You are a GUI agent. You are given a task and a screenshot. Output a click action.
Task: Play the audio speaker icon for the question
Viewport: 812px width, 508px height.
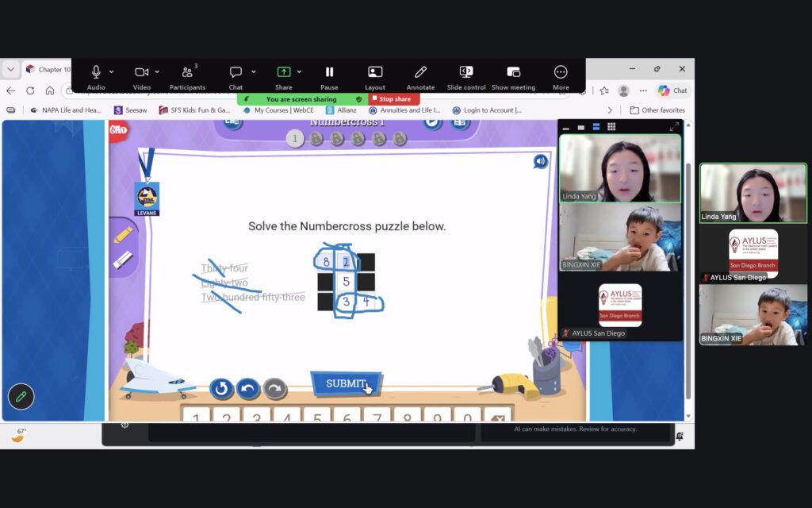coord(541,162)
